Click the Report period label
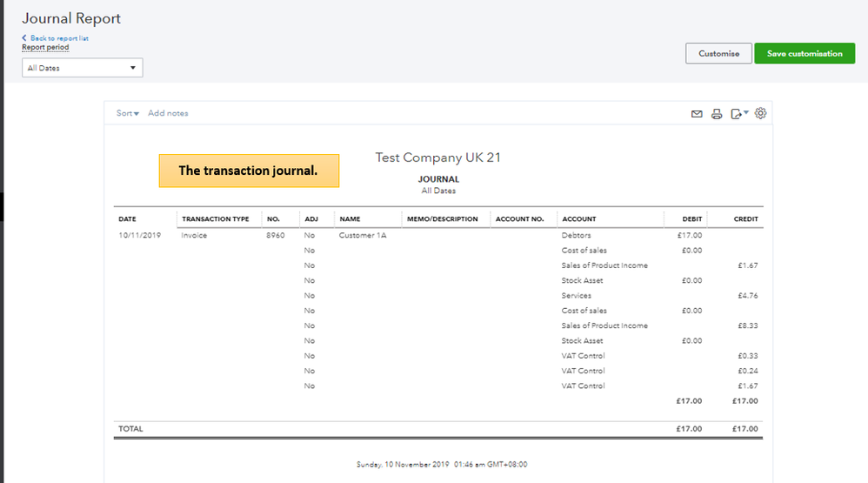868x483 pixels. click(x=45, y=47)
